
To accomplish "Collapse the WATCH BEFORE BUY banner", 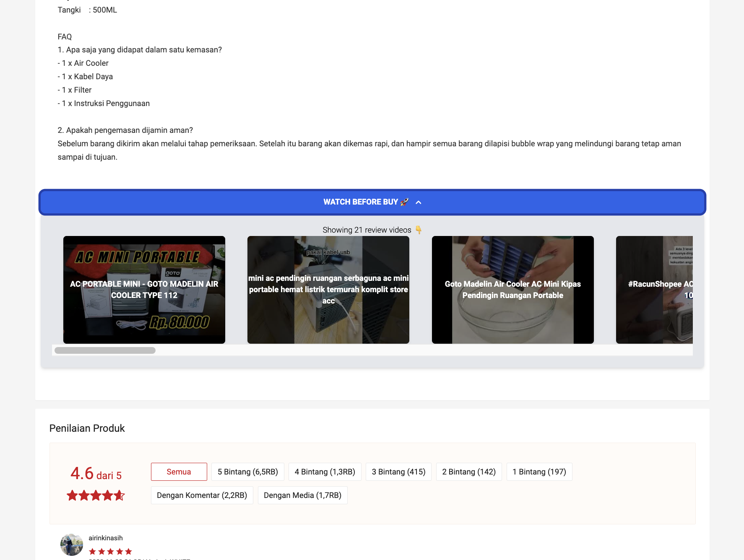I will (372, 202).
